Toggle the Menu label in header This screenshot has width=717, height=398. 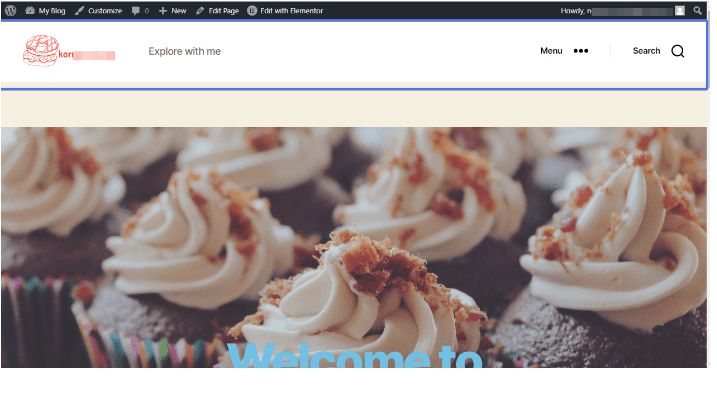tap(551, 51)
